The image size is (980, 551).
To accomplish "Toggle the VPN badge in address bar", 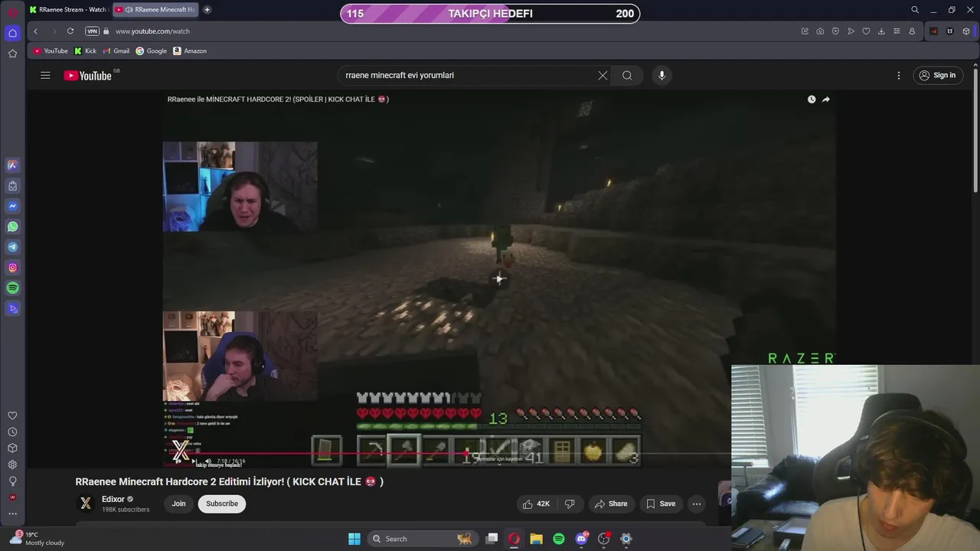I will 93,31.
